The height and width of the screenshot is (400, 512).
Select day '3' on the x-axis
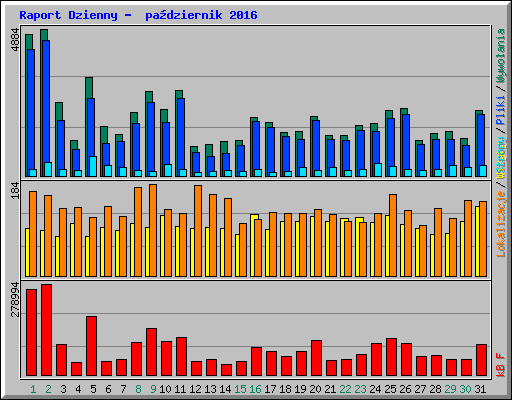tap(63, 389)
